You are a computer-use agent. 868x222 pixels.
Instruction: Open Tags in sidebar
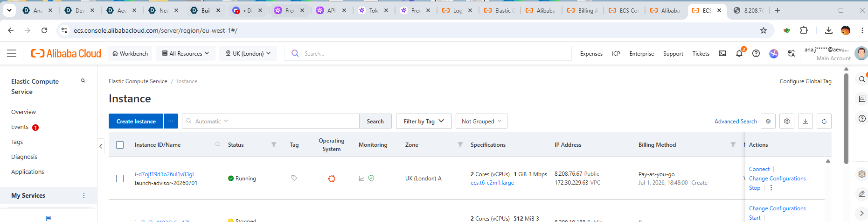click(x=17, y=142)
